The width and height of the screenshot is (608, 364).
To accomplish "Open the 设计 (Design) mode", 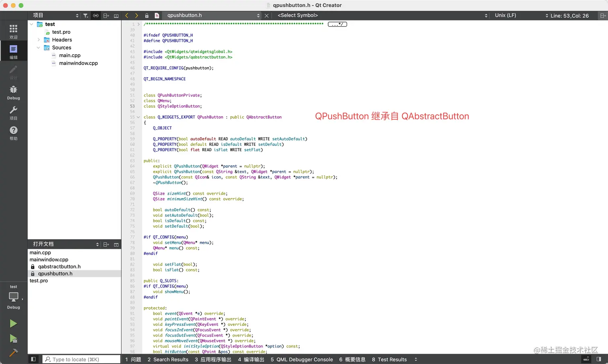I will point(13,72).
